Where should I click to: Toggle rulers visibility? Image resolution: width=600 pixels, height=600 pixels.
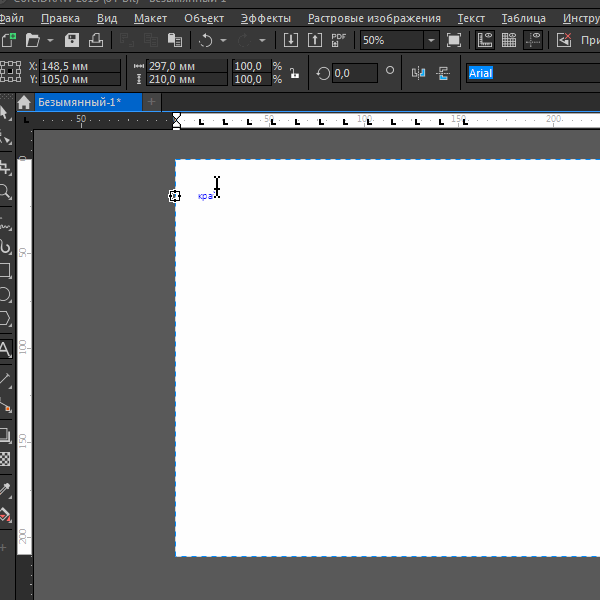pyautogui.click(x=485, y=40)
